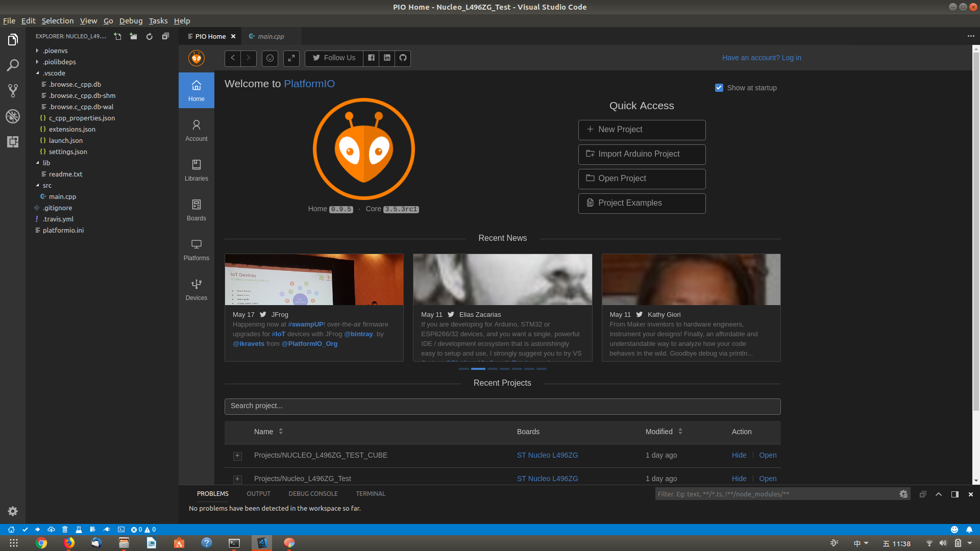
Task: Open the Extensions view in activity bar
Action: [13, 142]
